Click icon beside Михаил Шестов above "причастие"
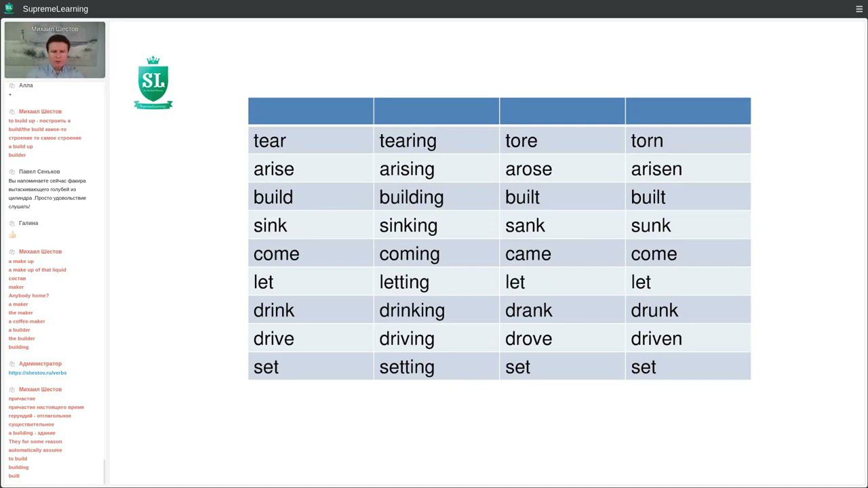Viewport: 868px width, 488px height. tap(12, 390)
